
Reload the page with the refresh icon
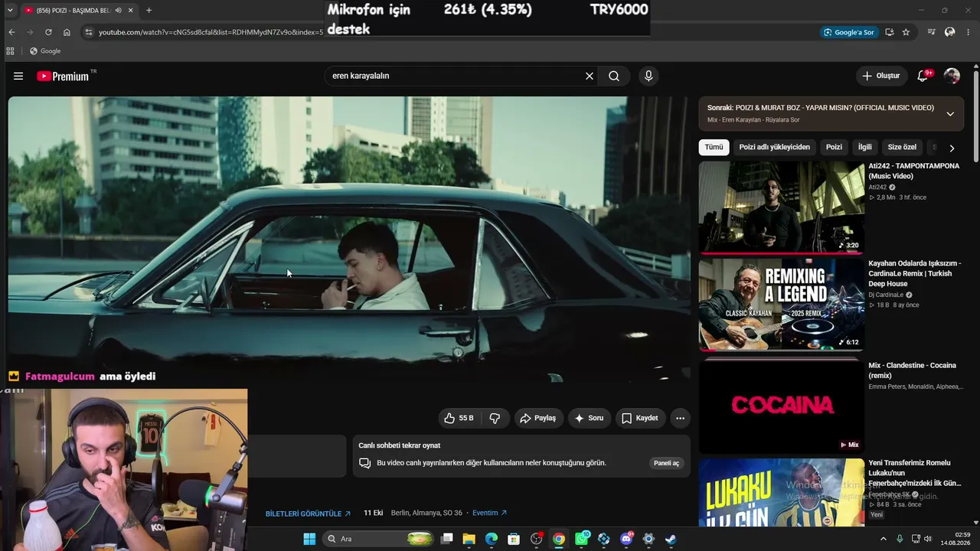point(48,32)
